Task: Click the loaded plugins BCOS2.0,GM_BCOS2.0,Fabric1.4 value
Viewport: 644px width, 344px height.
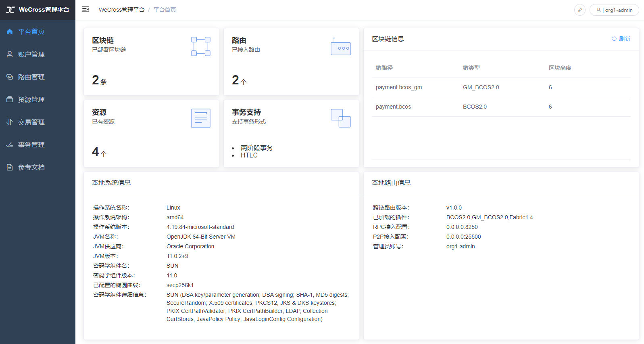Action: [490, 217]
